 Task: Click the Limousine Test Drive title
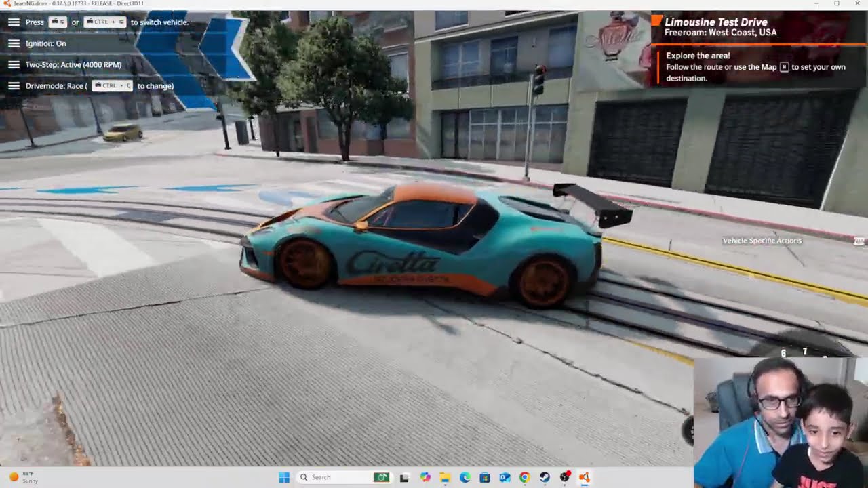(x=715, y=22)
